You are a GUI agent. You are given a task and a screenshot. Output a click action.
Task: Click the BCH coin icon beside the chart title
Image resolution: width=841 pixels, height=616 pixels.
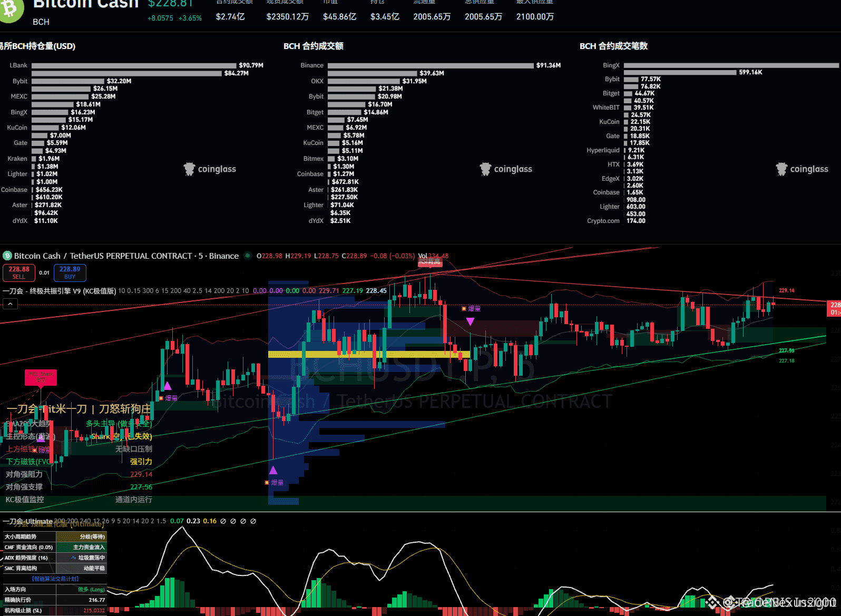pos(7,256)
